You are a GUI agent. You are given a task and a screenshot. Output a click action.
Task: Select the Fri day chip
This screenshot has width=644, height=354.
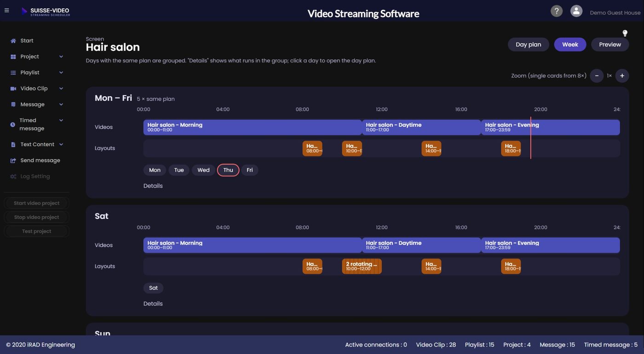point(250,170)
